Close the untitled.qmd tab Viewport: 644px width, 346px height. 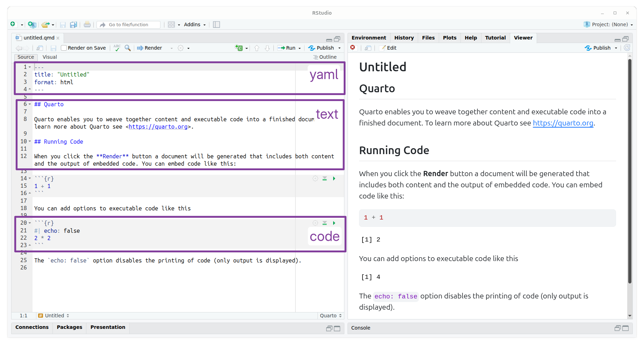[58, 38]
